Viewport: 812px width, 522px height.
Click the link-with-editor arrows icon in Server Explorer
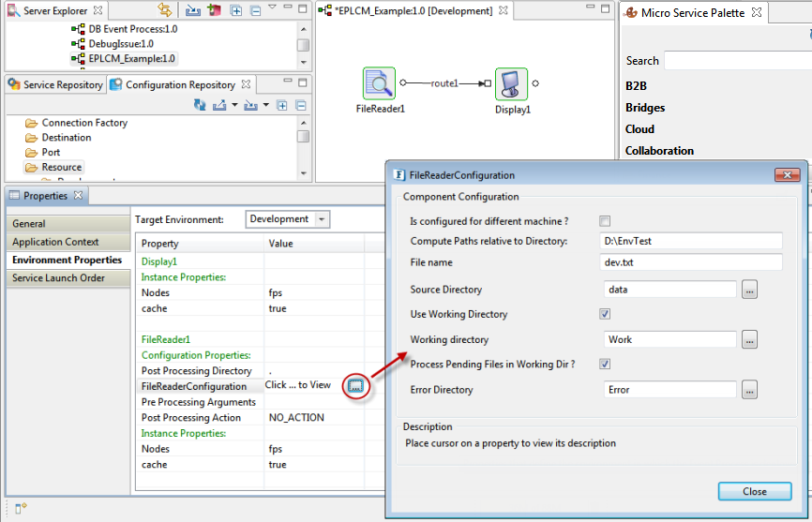pos(165,10)
